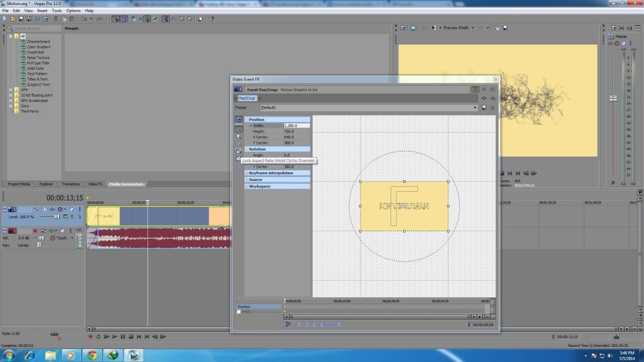Click the Undo arrow icon in toolbar
644x362 pixels.
tap(84, 19)
